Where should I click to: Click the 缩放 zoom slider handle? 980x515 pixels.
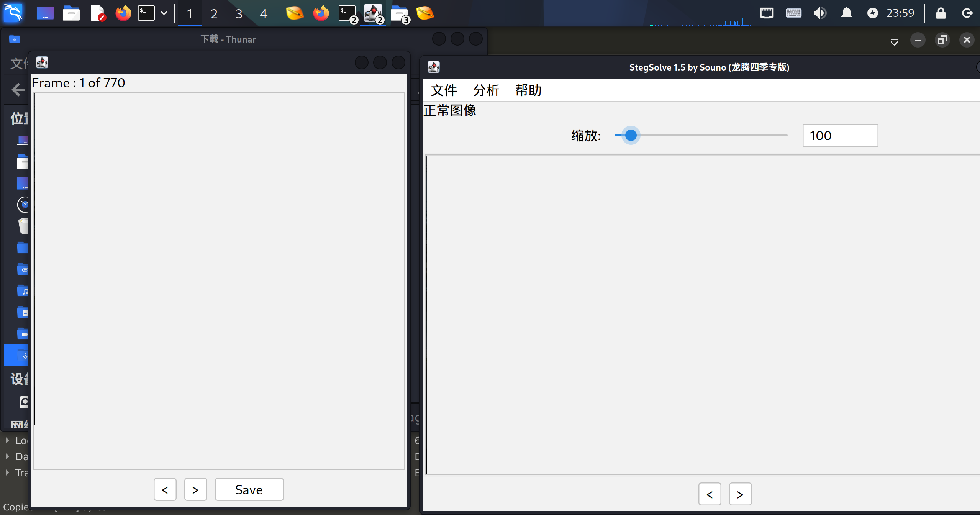[631, 135]
